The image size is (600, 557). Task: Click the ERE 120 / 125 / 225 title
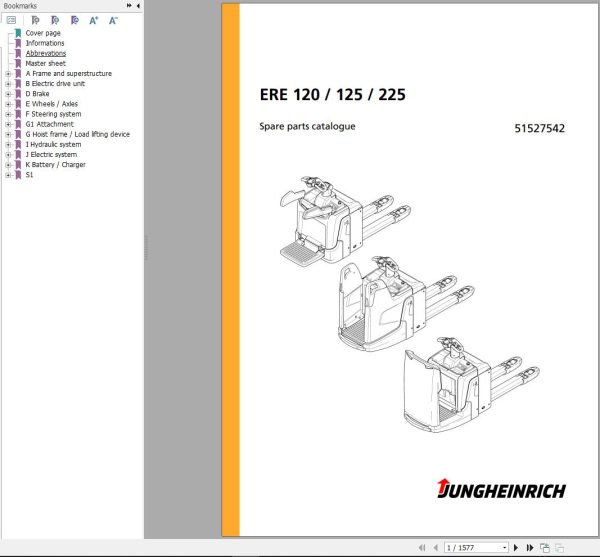point(333,95)
